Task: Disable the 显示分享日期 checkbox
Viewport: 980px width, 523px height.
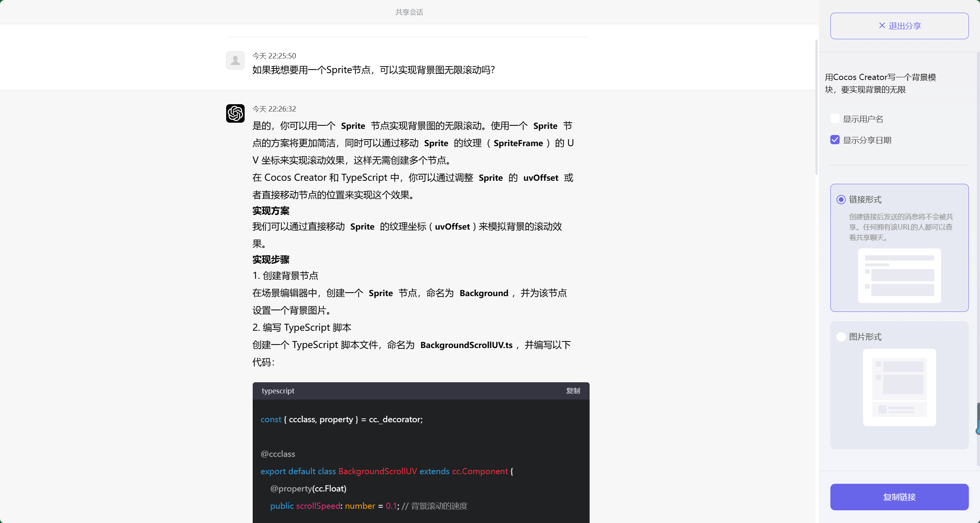Action: [x=835, y=140]
